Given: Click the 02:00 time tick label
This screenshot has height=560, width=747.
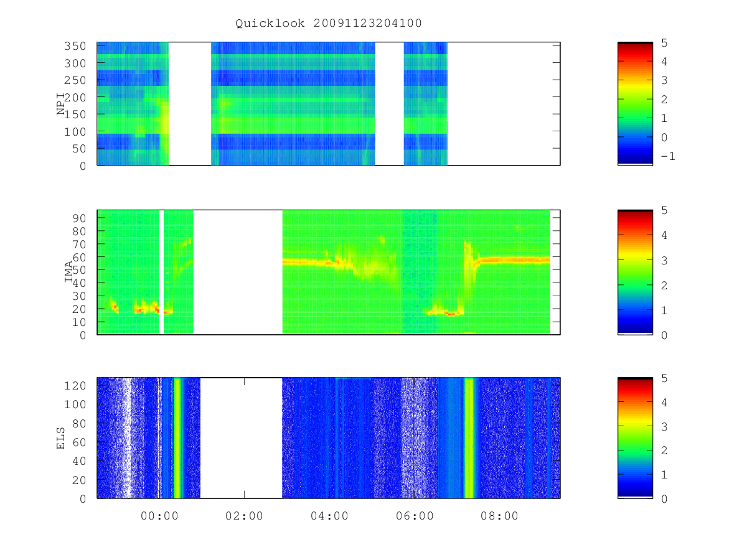Looking at the screenshot, I should click(x=244, y=516).
